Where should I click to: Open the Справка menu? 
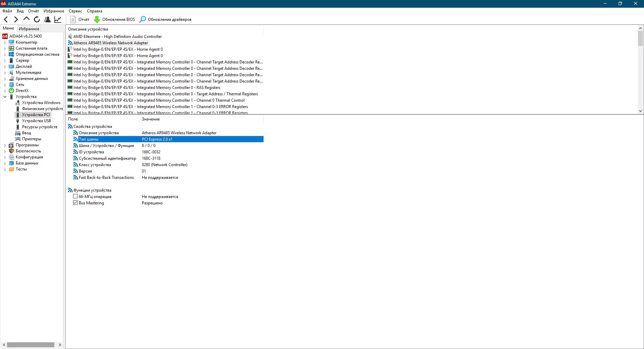click(x=95, y=11)
